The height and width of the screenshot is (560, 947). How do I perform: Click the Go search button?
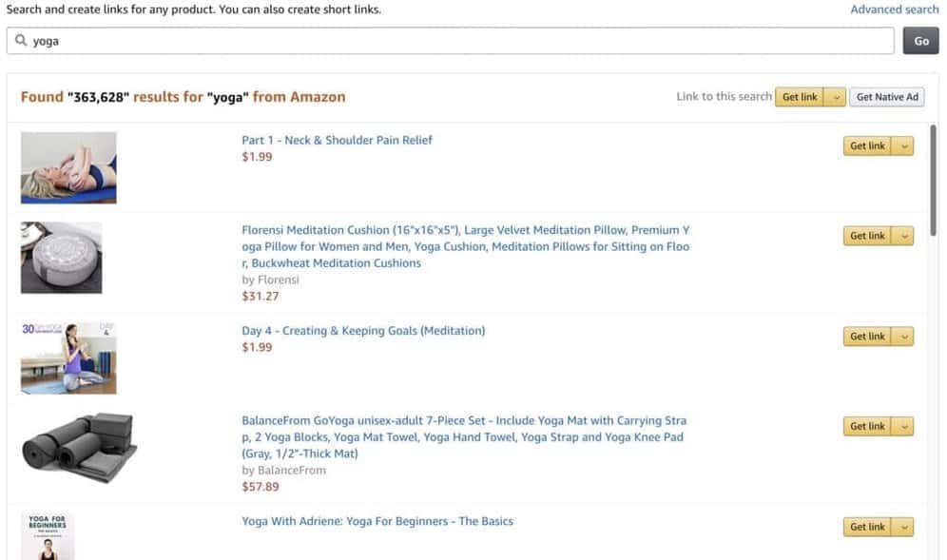(x=920, y=41)
